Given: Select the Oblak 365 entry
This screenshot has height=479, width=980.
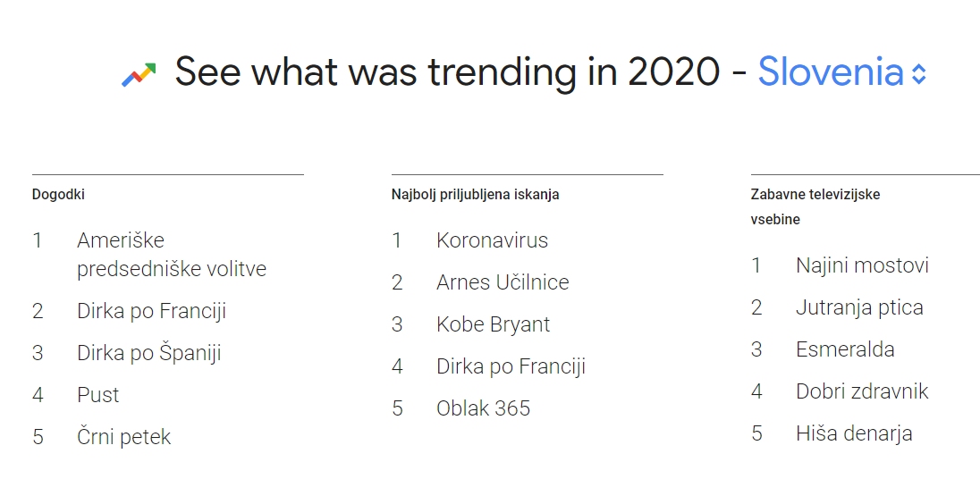Looking at the screenshot, I should coord(483,408).
